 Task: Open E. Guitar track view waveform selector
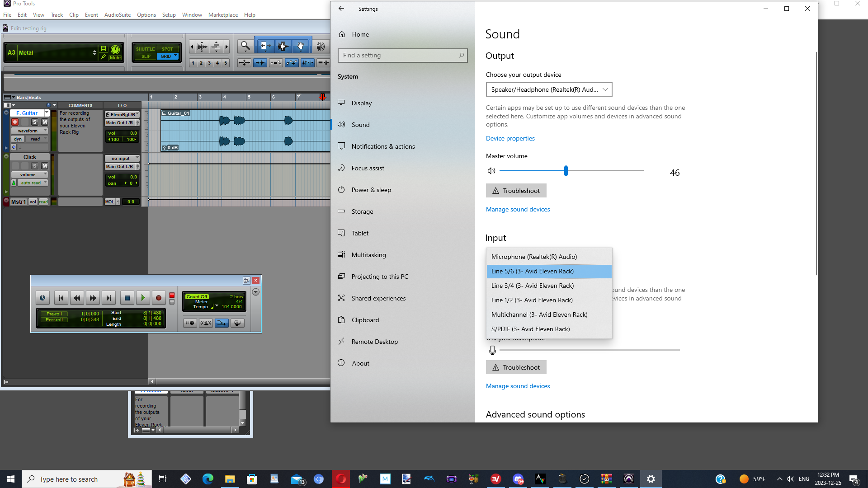(30, 131)
